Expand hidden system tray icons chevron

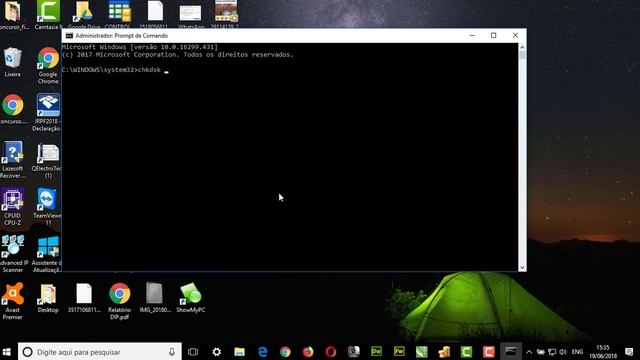[529, 352]
